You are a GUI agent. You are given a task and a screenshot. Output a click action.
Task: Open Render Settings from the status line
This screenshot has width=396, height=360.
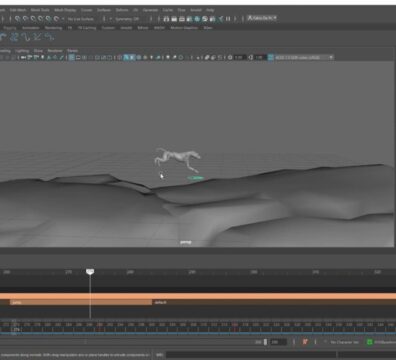click(190, 19)
